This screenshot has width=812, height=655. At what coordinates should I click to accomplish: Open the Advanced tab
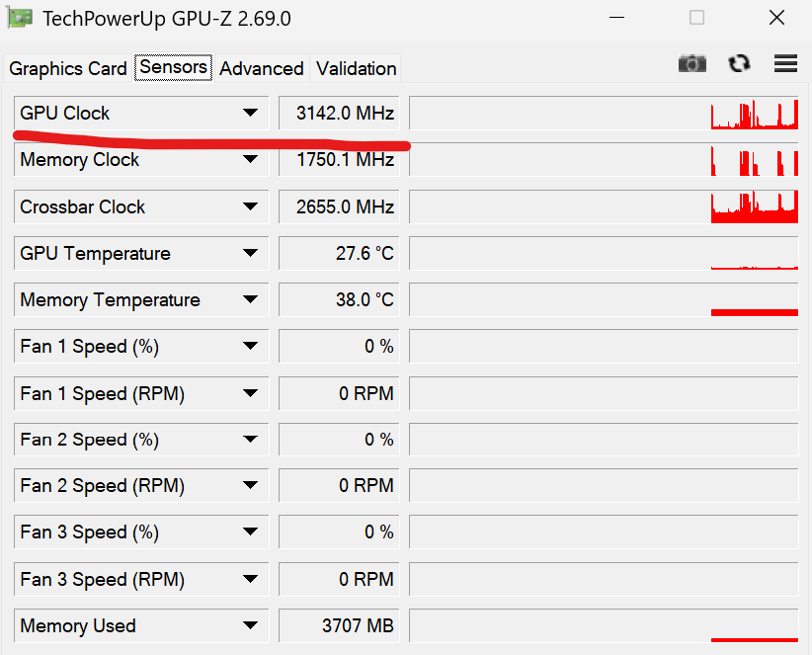pyautogui.click(x=261, y=68)
